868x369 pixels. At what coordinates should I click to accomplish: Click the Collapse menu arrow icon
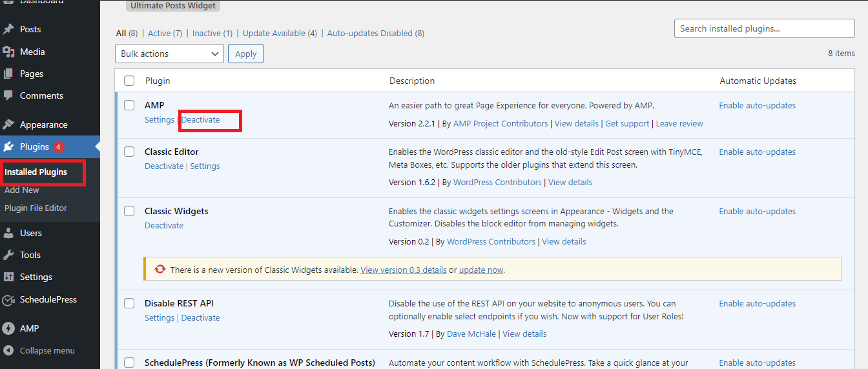8,350
